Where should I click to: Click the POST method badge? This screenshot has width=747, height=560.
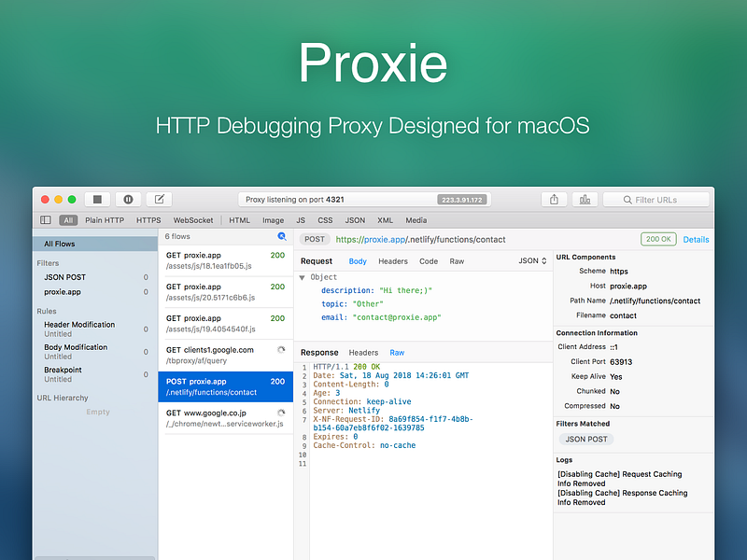tap(315, 240)
